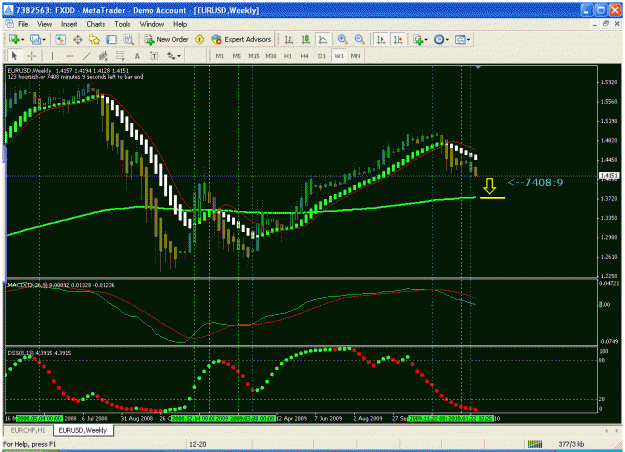
Task: Click the Zoom In magnifier icon
Action: coord(342,39)
